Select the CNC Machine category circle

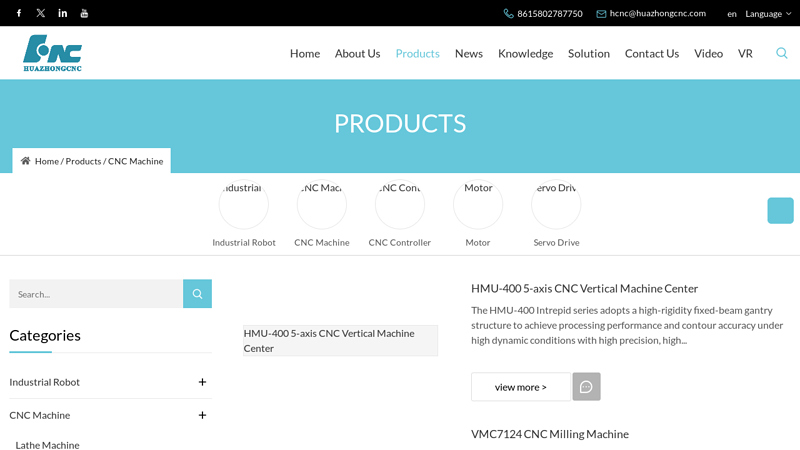322,204
